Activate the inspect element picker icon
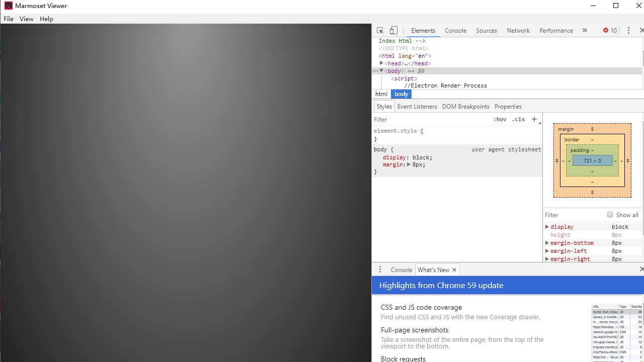Screen dimensions: 644x362 (380, 30)
